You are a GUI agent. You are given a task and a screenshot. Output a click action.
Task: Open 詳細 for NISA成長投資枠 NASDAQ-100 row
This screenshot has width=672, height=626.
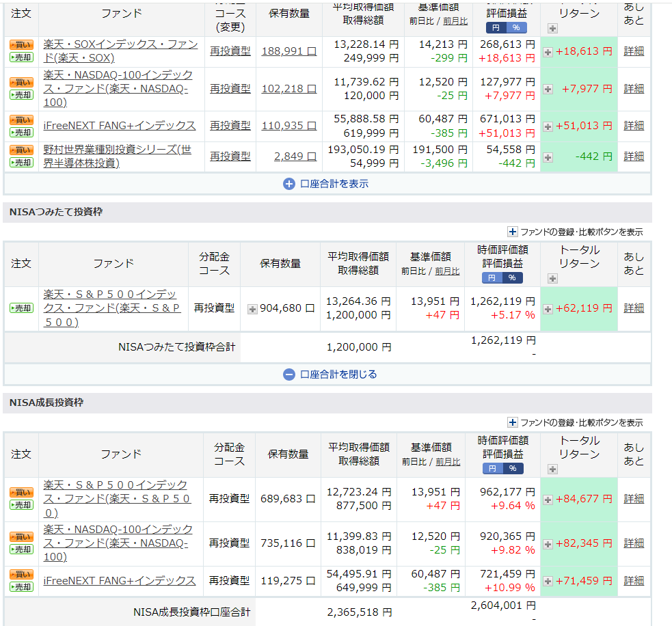(x=634, y=543)
